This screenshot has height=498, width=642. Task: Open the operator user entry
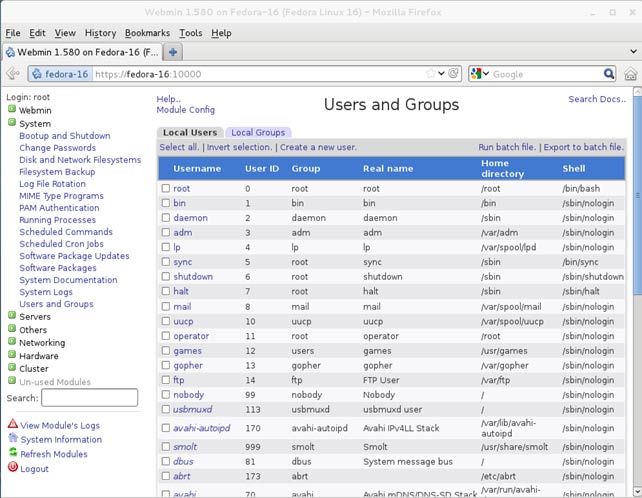pyautogui.click(x=191, y=336)
